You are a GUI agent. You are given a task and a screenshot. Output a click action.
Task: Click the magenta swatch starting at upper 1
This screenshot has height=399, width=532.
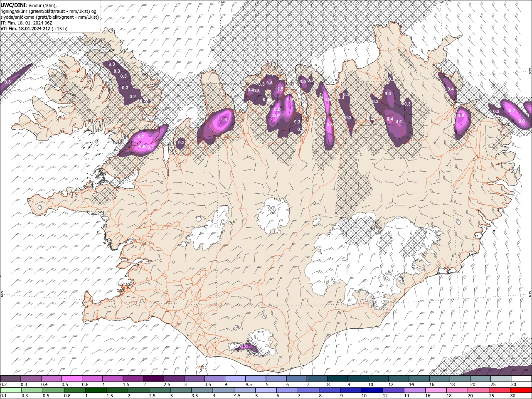coord(113,379)
